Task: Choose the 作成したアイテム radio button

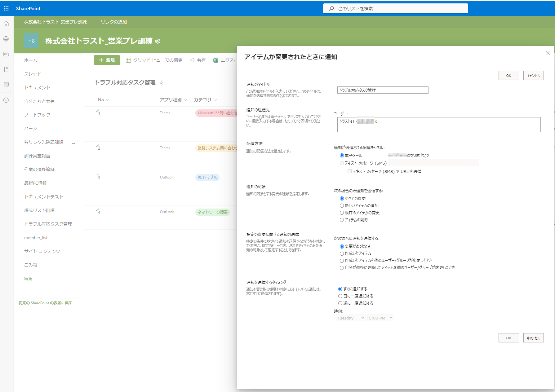Action: coord(342,253)
